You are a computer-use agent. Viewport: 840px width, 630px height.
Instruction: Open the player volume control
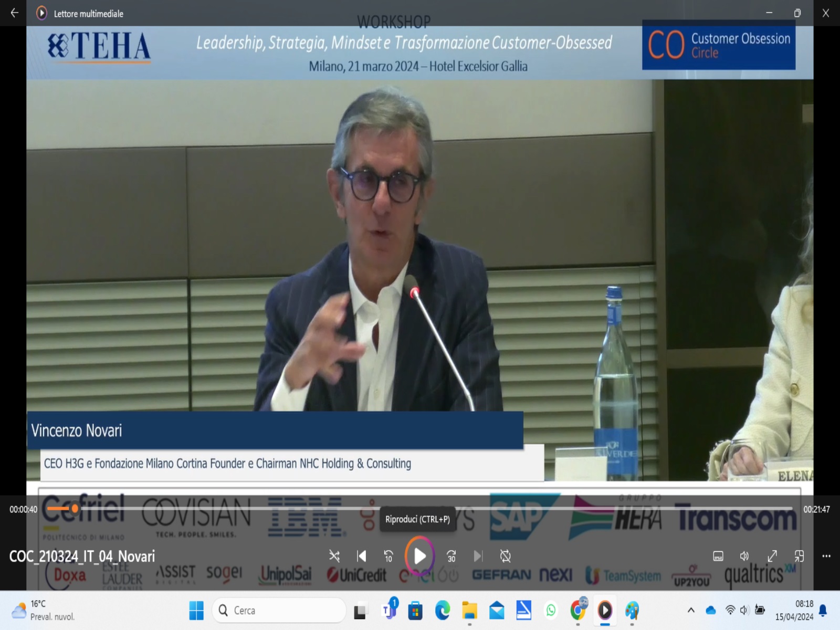click(x=744, y=556)
